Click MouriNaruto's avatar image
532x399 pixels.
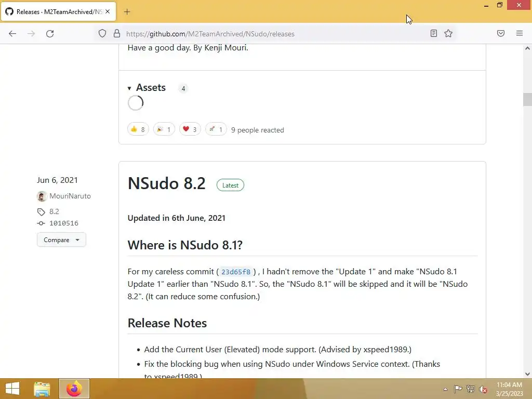click(x=42, y=196)
